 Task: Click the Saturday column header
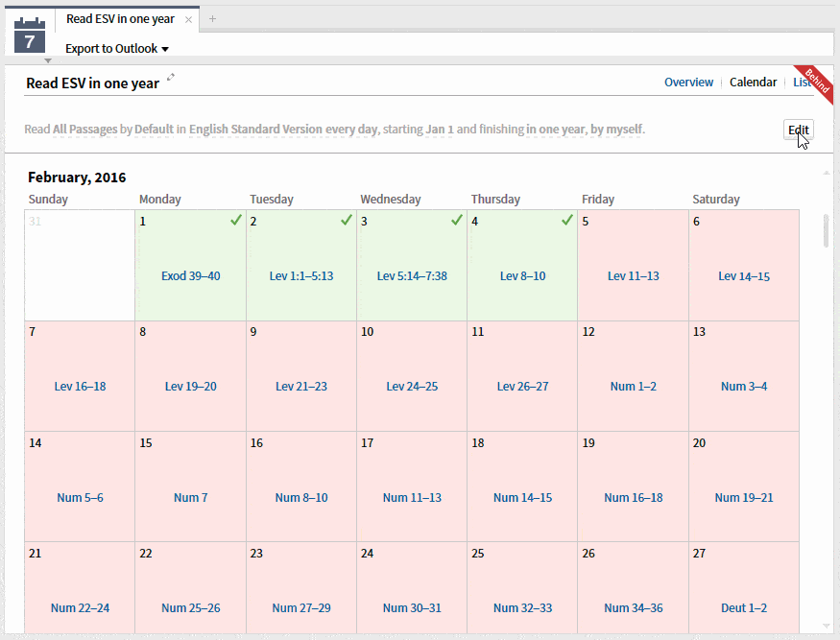[x=716, y=200]
